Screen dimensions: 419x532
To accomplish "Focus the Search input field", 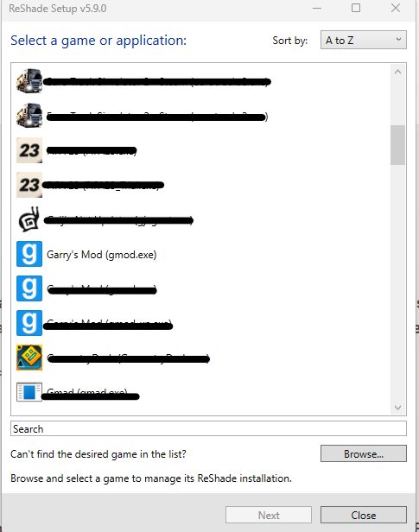I will [x=209, y=429].
